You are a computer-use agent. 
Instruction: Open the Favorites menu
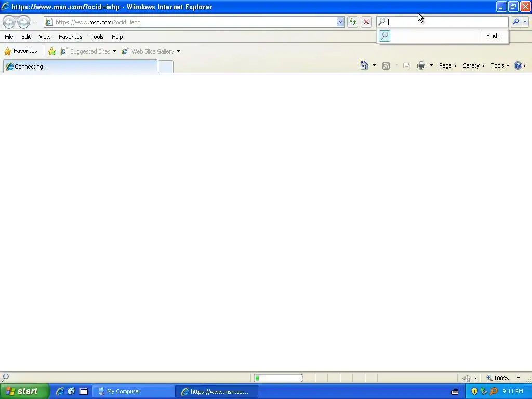click(70, 37)
